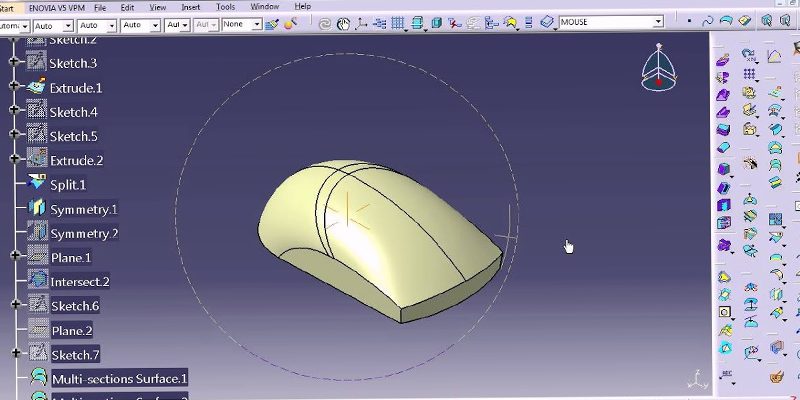
Task: Expand the Sketch.7 tree node
Action: (x=14, y=354)
